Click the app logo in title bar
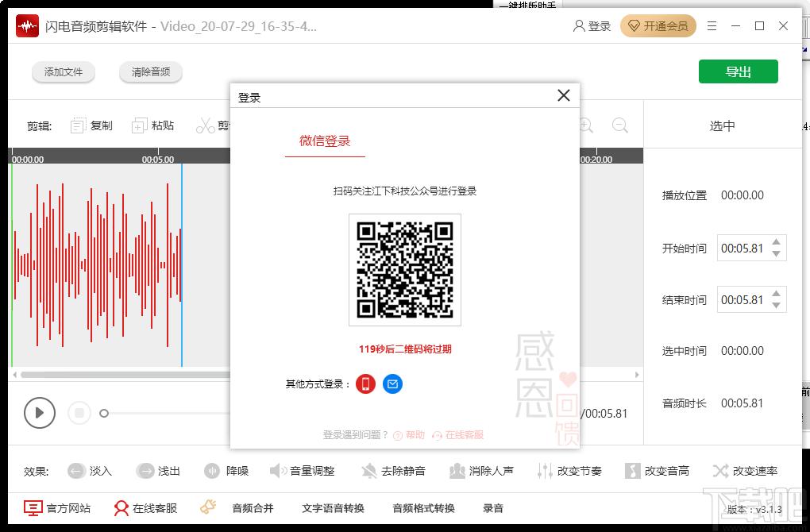This screenshot has width=810, height=532. click(x=27, y=26)
